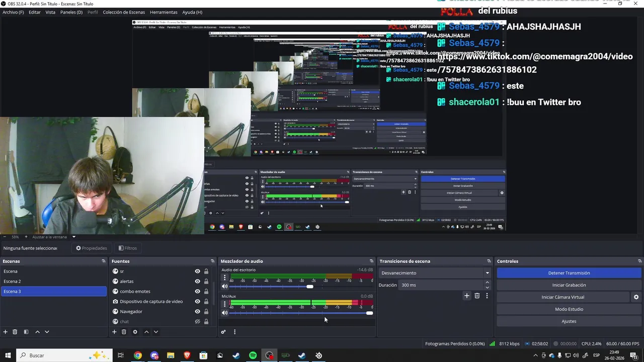Unlock the alertas source
Screen dimensions: 644x362
point(206,282)
